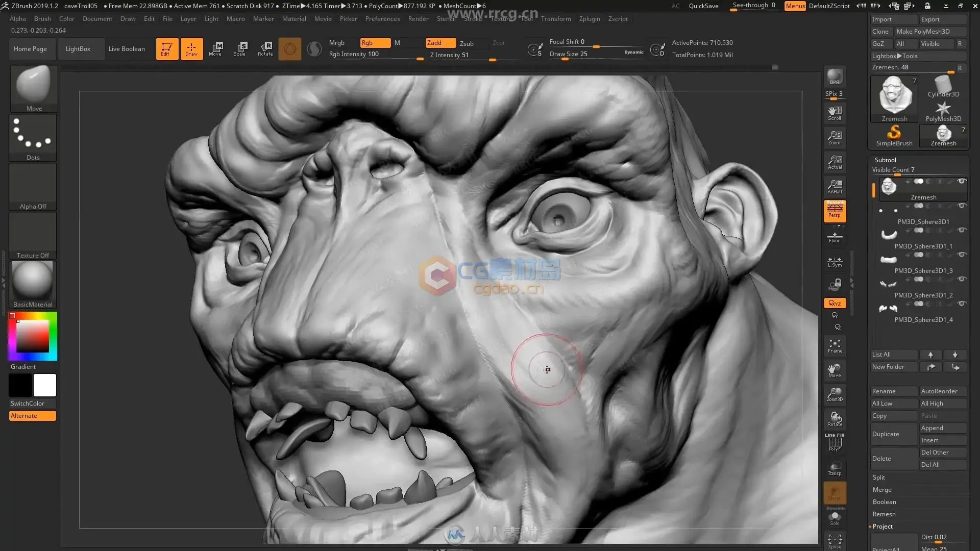This screenshot has height=551, width=980.
Task: Open the Zplugin menu item
Action: click(589, 18)
